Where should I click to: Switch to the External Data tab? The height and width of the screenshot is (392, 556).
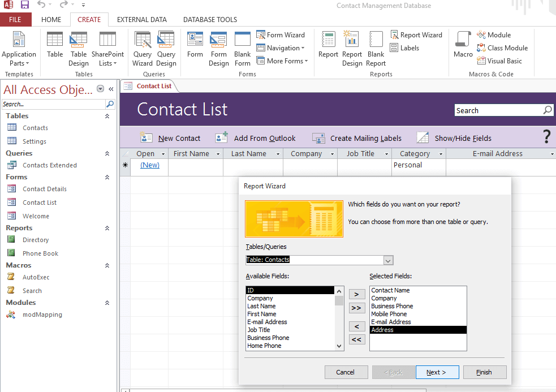tap(141, 19)
